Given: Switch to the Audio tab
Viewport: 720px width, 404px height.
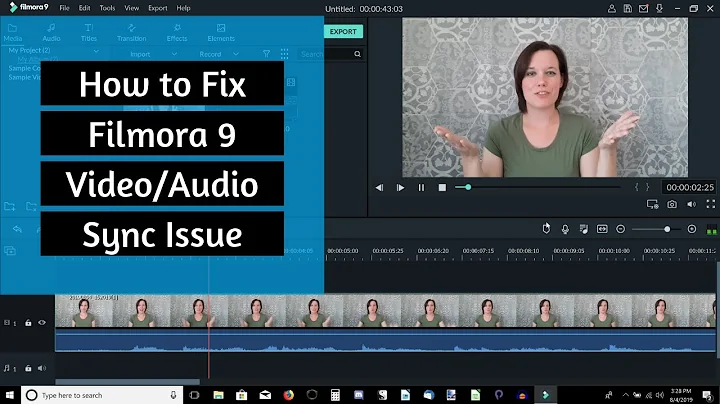Looking at the screenshot, I should tap(51, 33).
